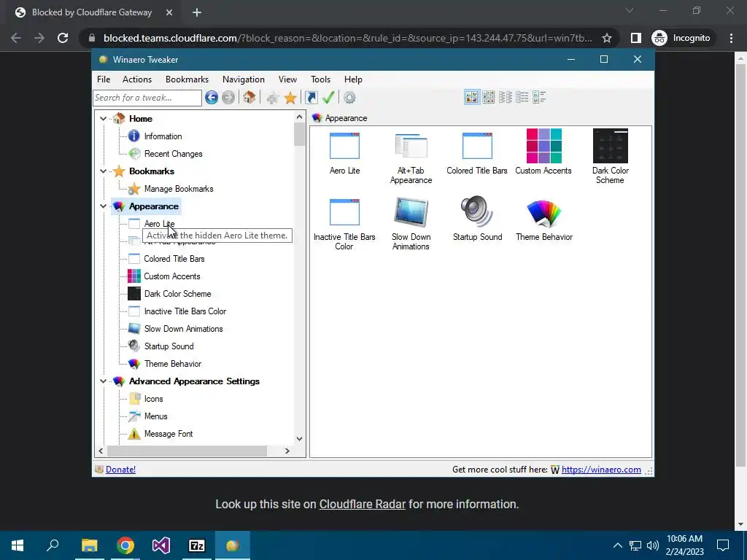
Task: Open Chrome's three-dot menu
Action: click(x=731, y=38)
